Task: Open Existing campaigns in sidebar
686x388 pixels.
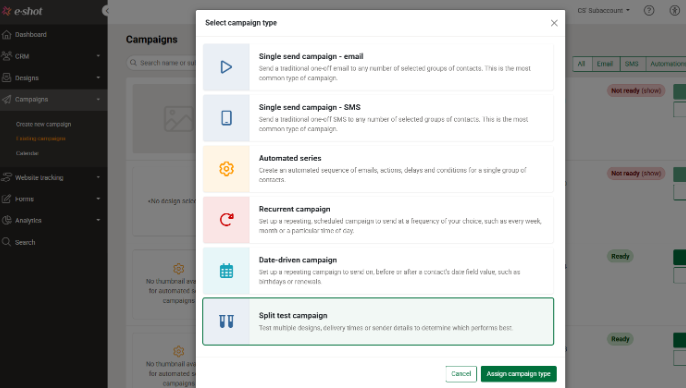Action: coord(41,138)
